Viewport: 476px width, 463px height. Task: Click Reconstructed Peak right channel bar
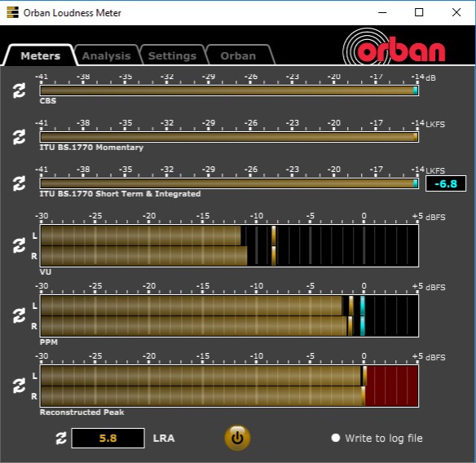[x=229, y=396]
